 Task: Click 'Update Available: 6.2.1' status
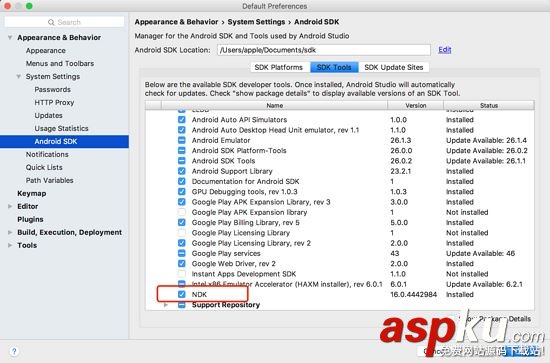point(484,284)
